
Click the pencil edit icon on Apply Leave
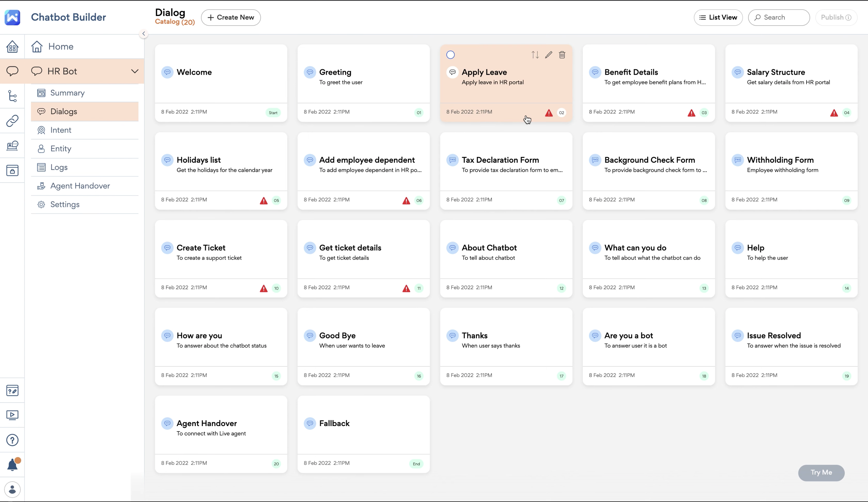coord(548,55)
